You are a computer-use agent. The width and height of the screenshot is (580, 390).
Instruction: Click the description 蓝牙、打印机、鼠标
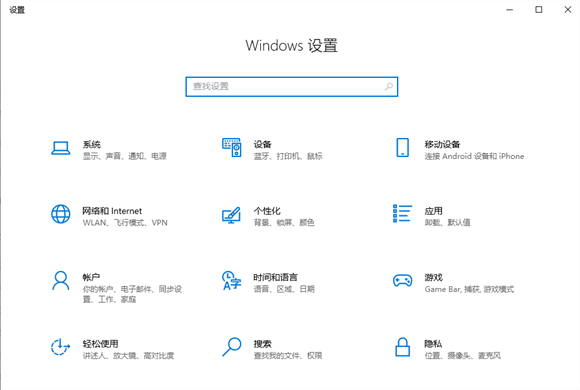tap(288, 156)
